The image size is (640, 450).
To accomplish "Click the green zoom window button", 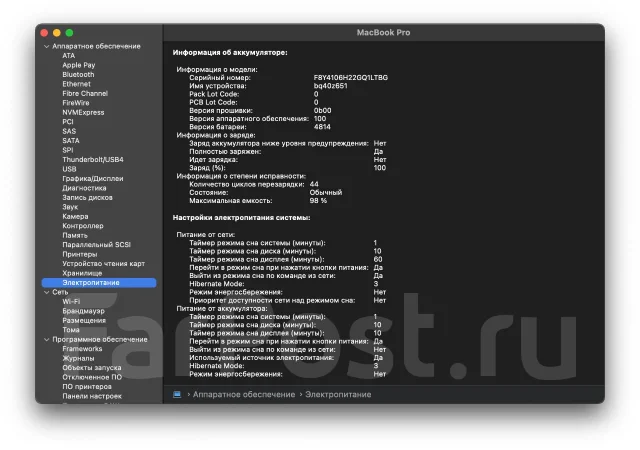I will tap(69, 33).
